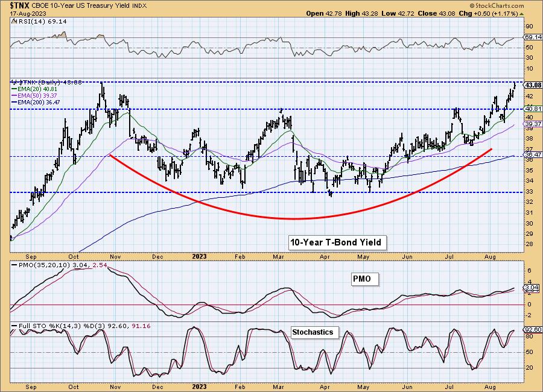Viewport: 543px width, 392px height.
Task: Click the Low 42.72 value
Action: (398, 13)
